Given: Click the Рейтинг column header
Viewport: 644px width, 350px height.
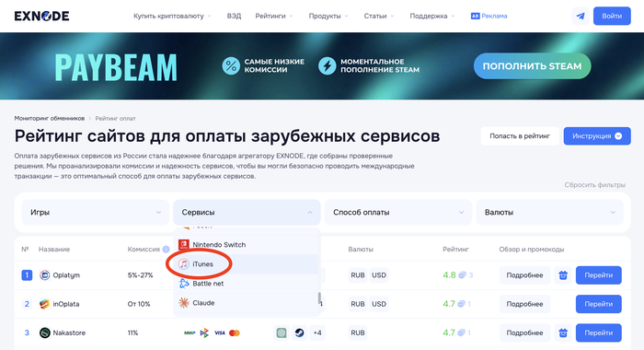Looking at the screenshot, I should click(x=455, y=250).
